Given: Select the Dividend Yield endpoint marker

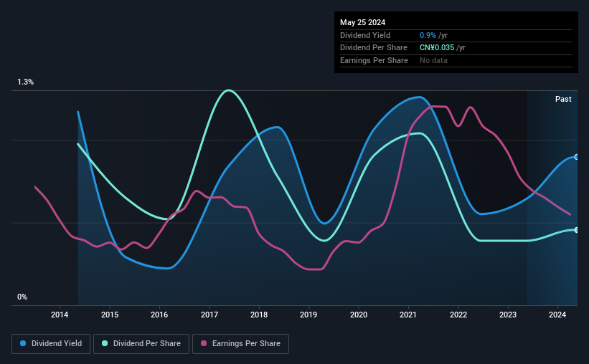Looking at the screenshot, I should click(x=576, y=157).
